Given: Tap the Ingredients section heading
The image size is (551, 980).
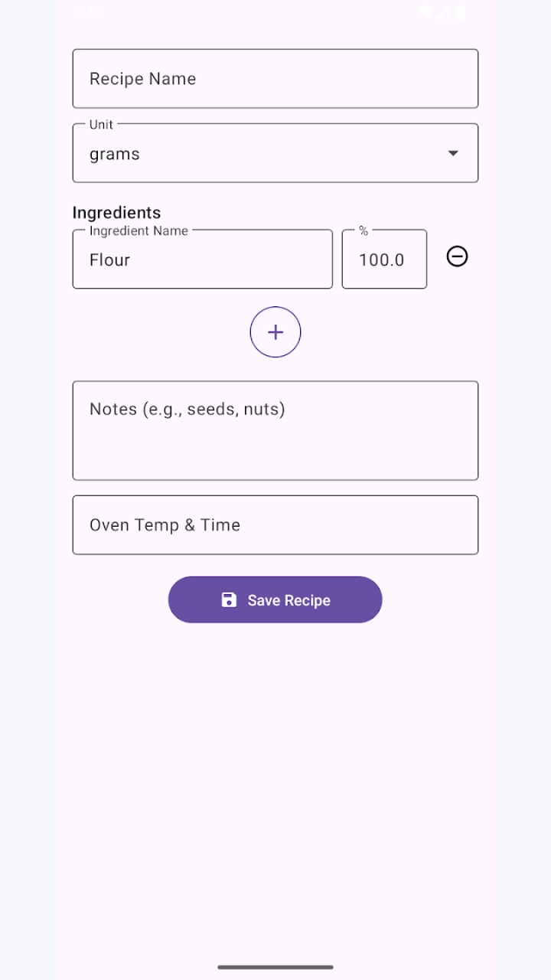Looking at the screenshot, I should click(116, 212).
